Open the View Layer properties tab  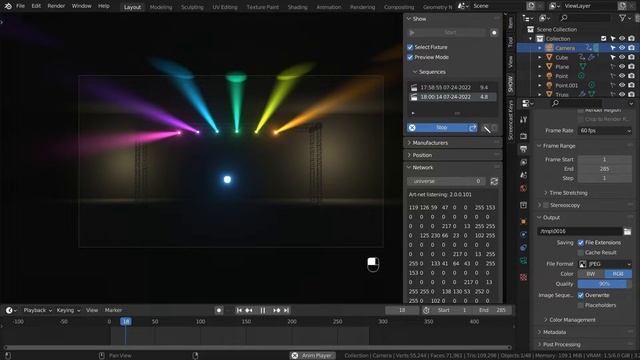524,162
